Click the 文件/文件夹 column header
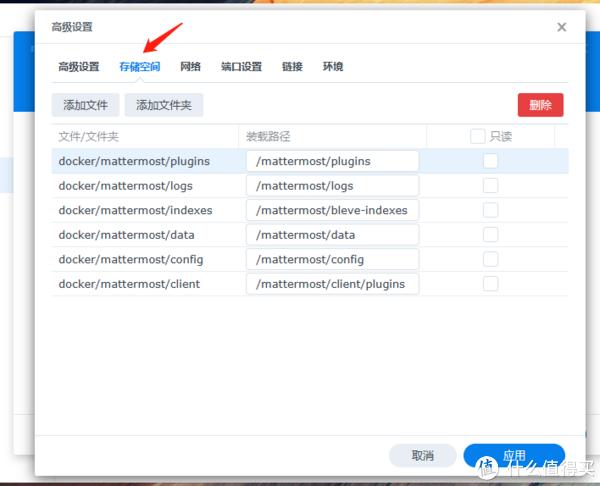Screen dimensions: 600x486 [x=88, y=136]
